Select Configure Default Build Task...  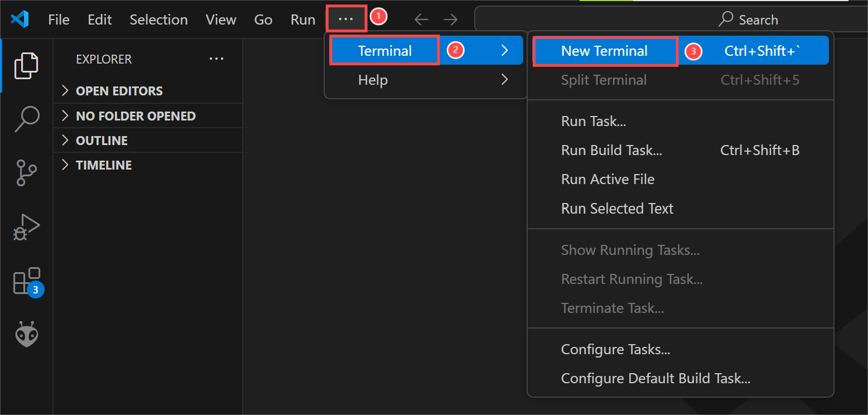point(681,379)
